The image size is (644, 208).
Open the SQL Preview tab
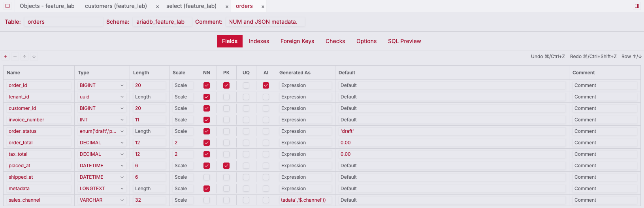[405, 41]
